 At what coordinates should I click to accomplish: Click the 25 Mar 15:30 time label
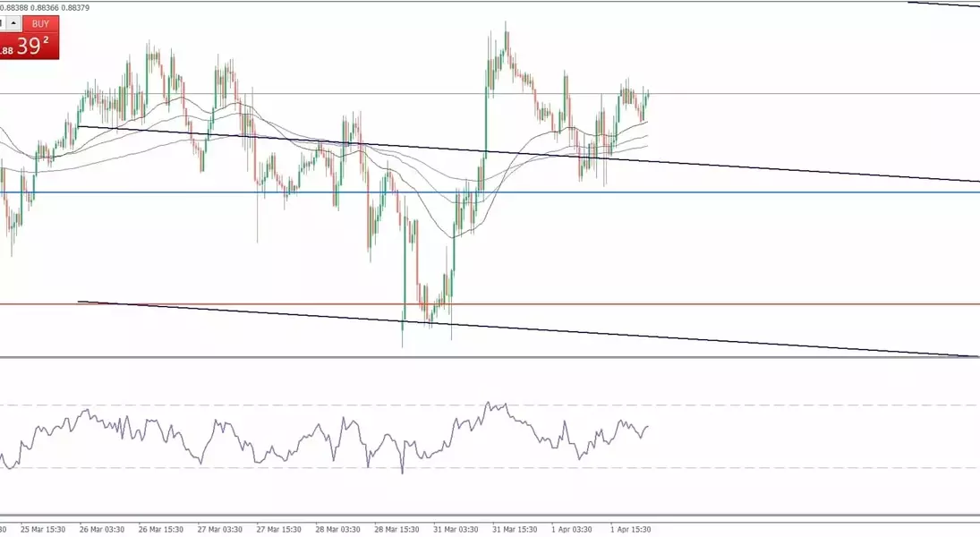(x=42, y=530)
